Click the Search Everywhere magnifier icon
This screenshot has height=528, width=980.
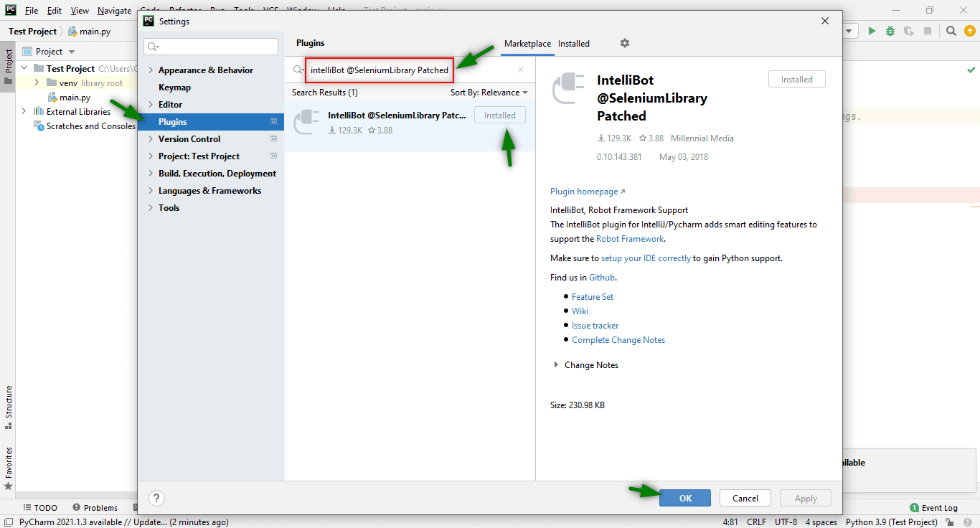(951, 31)
